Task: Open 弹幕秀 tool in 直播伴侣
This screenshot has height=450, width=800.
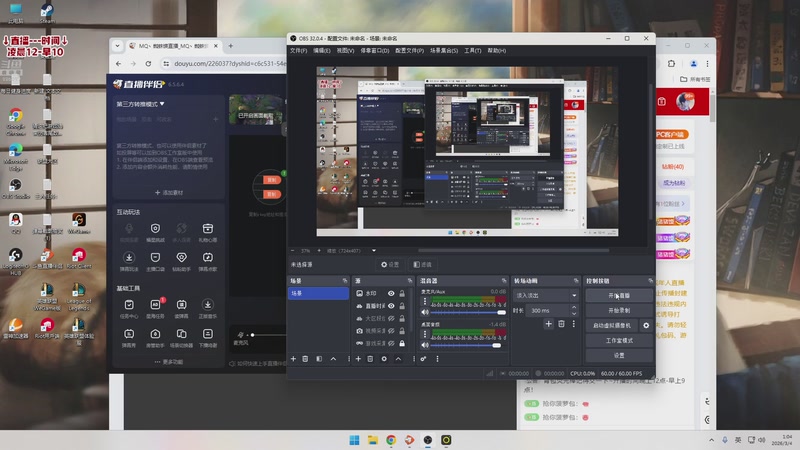Action: click(129, 337)
